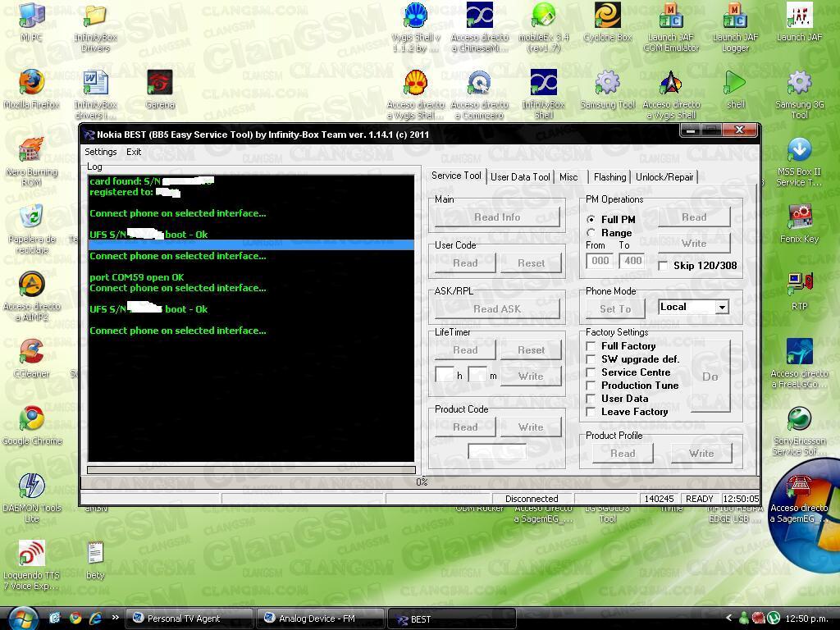Click the Read ASK button

point(497,309)
